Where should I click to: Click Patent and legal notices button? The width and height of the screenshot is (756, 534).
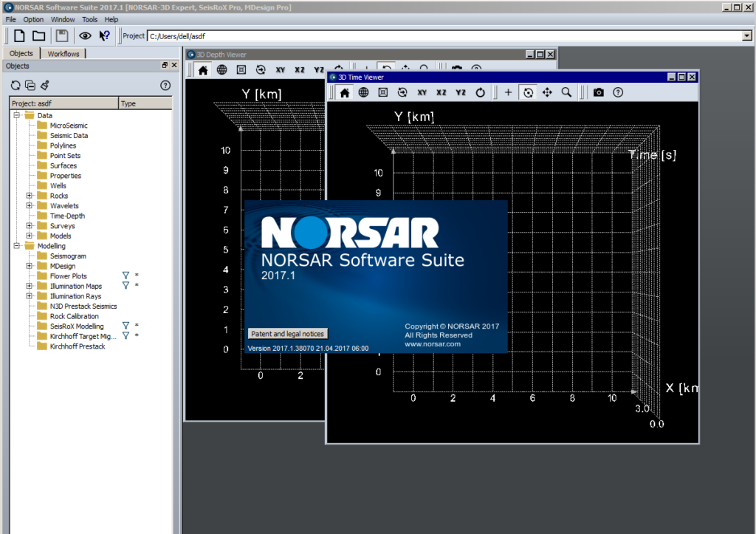287,334
